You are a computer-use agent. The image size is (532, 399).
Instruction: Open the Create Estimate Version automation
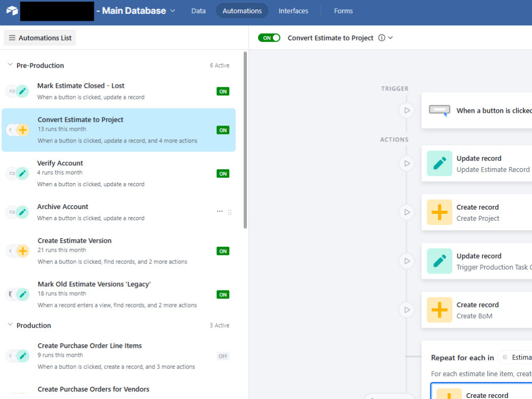(119, 251)
